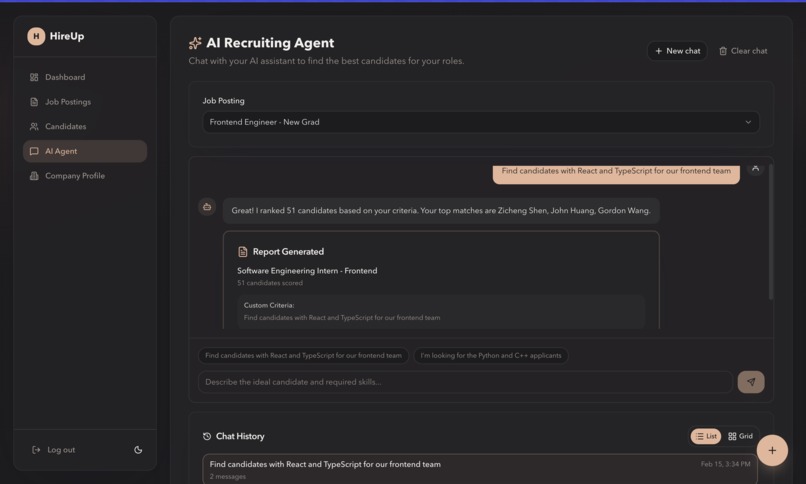This screenshot has width=806, height=484.
Task: Click the Job Posting dropdown chevron
Action: click(748, 122)
